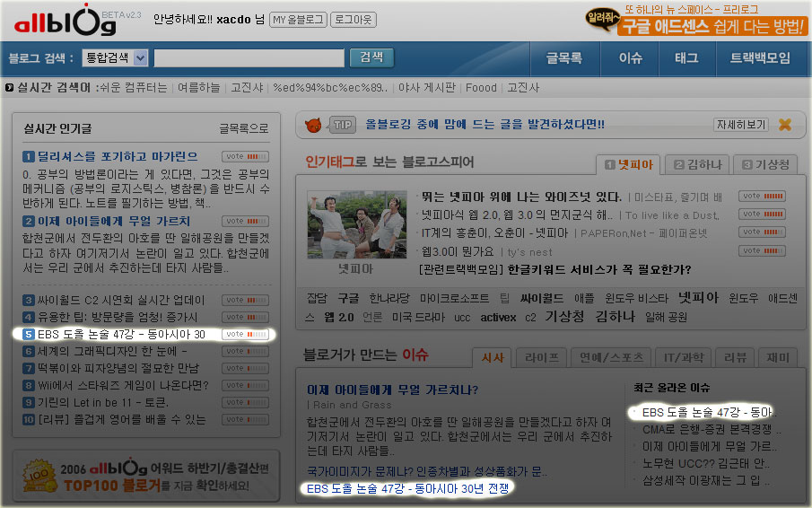Open 한글키워드 서비스가 꼭 필요한가? trackback link

point(599,269)
